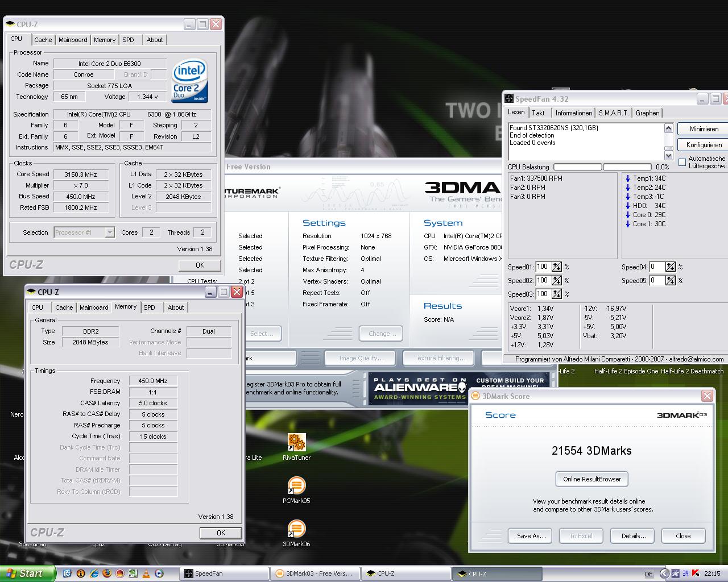Click Alienware banner ad

pos(458,389)
